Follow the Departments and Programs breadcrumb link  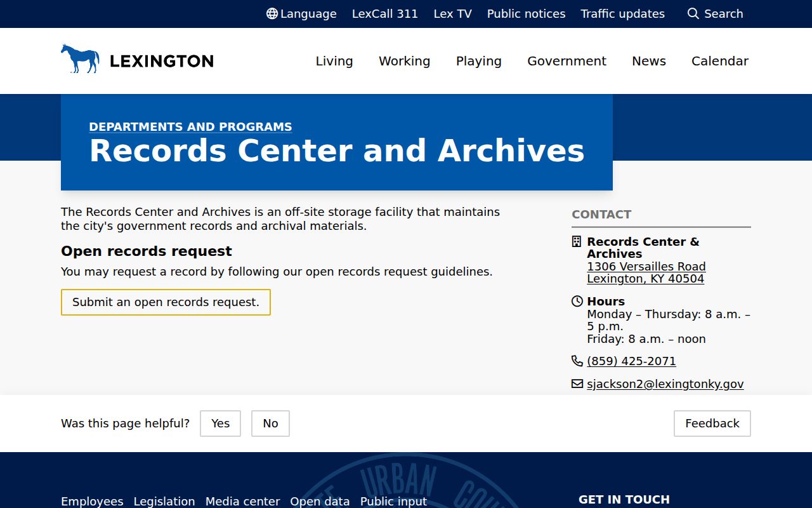click(x=190, y=126)
